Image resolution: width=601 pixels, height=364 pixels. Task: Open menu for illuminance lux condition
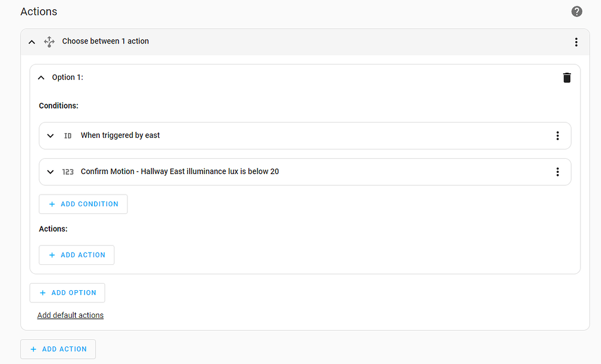[x=558, y=172]
